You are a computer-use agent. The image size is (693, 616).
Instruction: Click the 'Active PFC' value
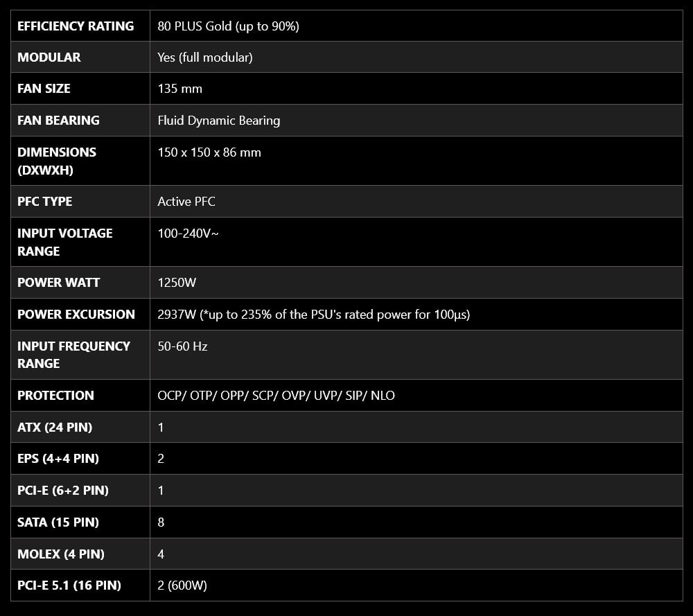186,202
